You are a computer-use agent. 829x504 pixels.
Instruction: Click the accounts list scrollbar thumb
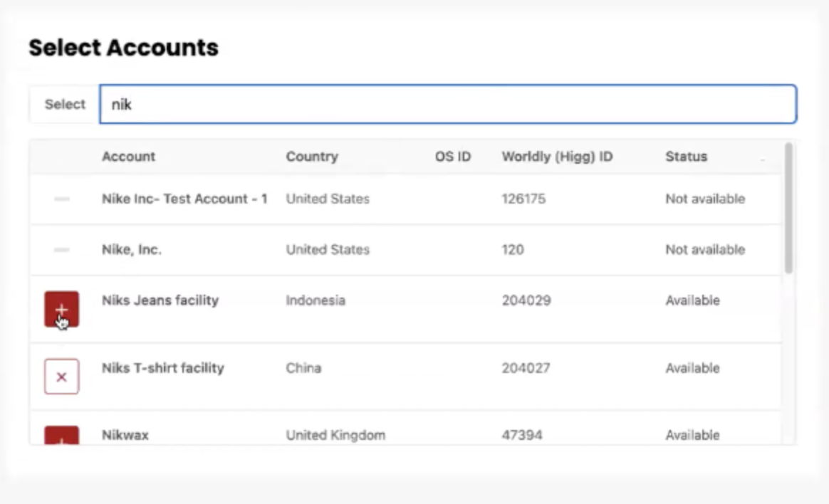pos(789,208)
